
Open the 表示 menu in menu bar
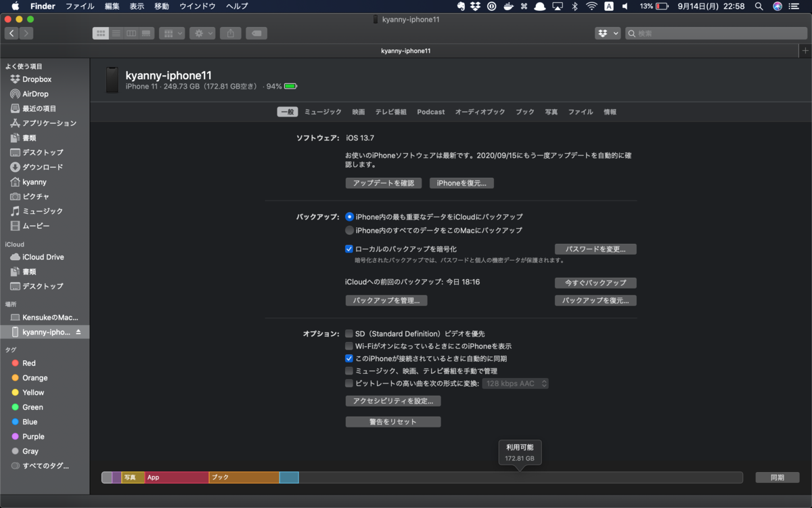tap(137, 6)
